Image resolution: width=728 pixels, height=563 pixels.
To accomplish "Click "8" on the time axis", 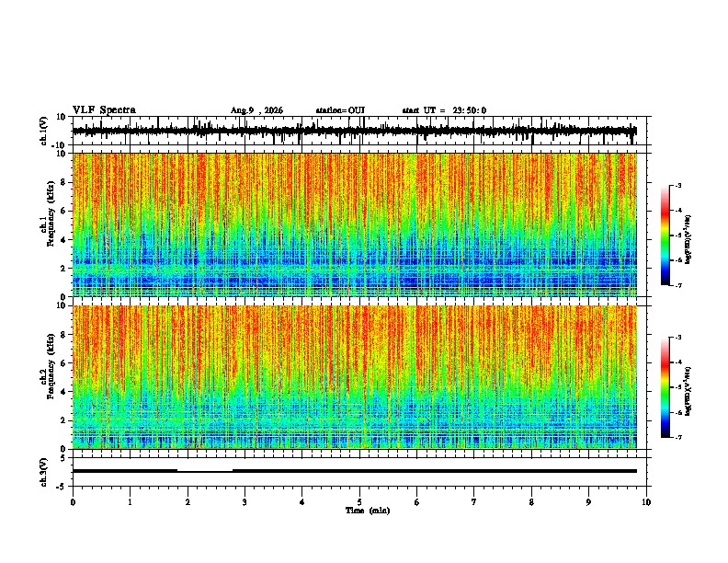I will point(531,502).
